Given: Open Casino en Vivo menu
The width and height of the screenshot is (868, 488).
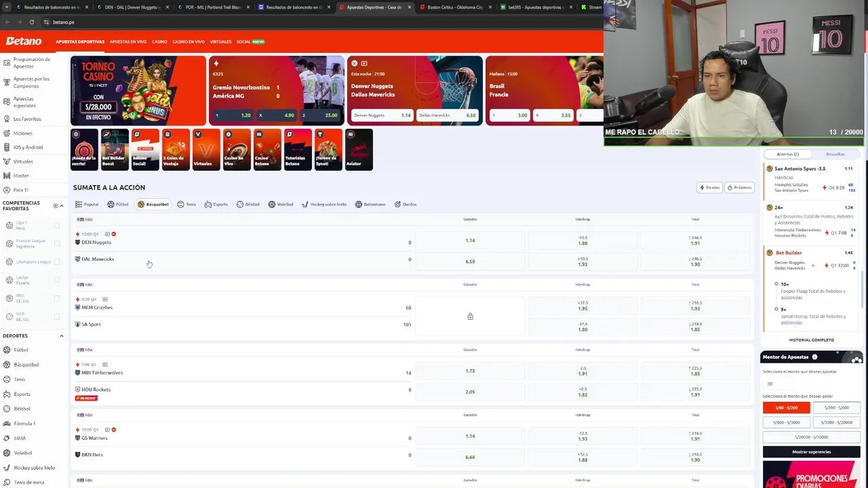Looking at the screenshot, I should point(189,41).
